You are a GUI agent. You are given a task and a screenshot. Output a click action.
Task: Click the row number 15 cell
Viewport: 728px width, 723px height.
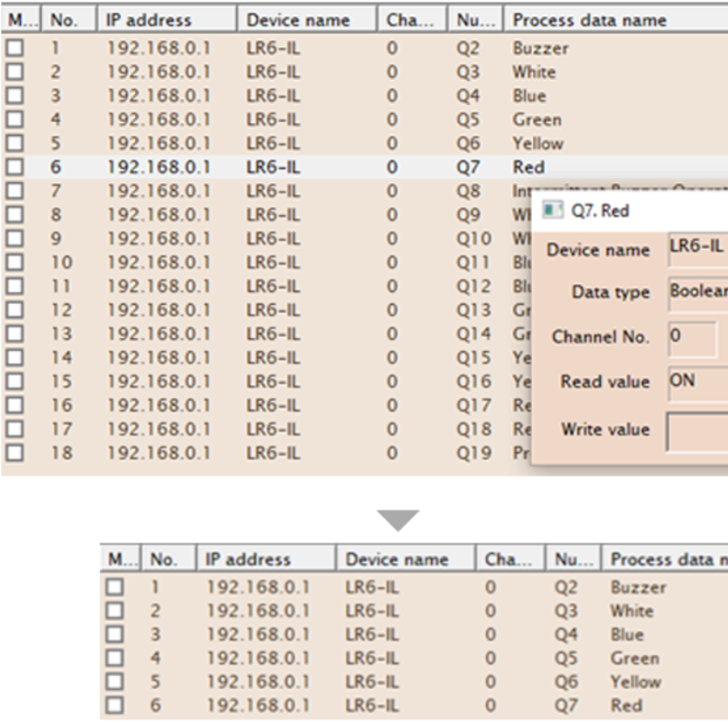[61, 382]
